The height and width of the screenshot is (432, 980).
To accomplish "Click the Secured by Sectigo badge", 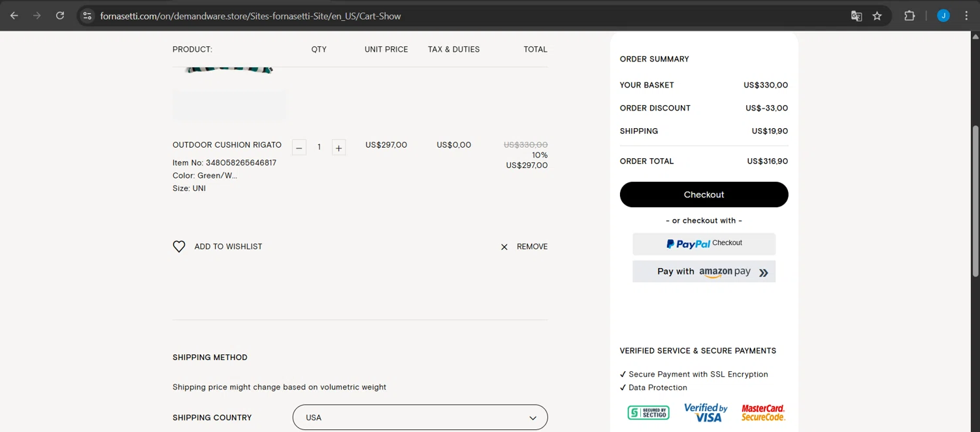I will click(x=648, y=412).
